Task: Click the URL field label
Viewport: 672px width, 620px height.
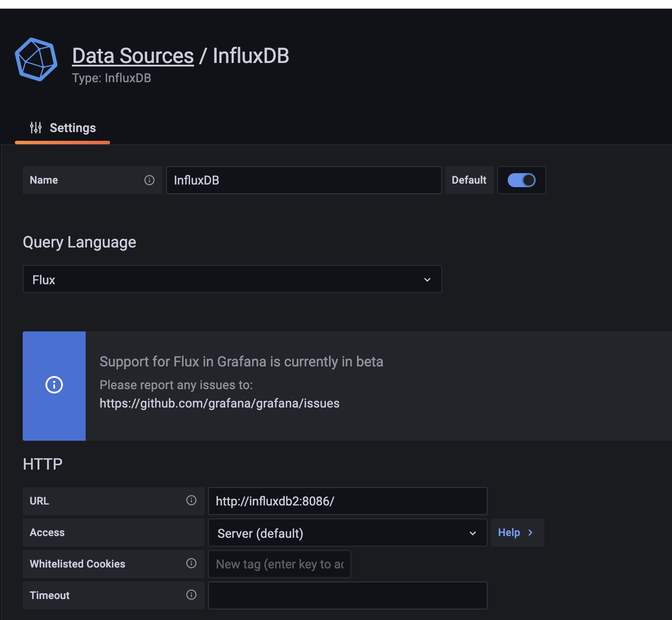Action: coord(39,501)
